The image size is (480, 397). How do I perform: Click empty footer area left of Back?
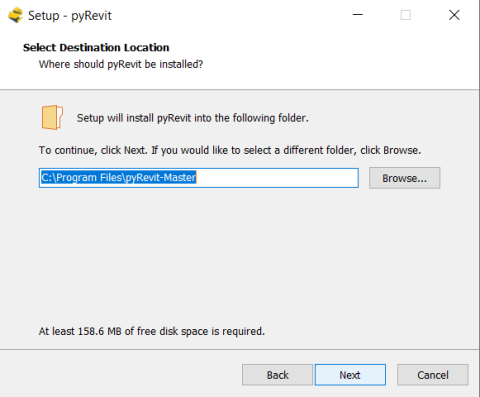tap(120, 375)
